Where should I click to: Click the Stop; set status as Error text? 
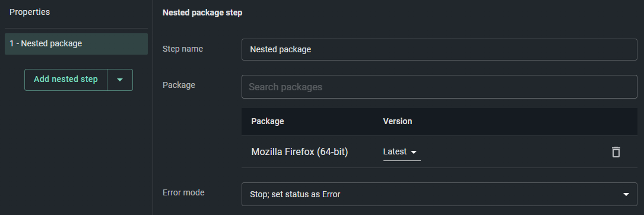[x=295, y=194]
